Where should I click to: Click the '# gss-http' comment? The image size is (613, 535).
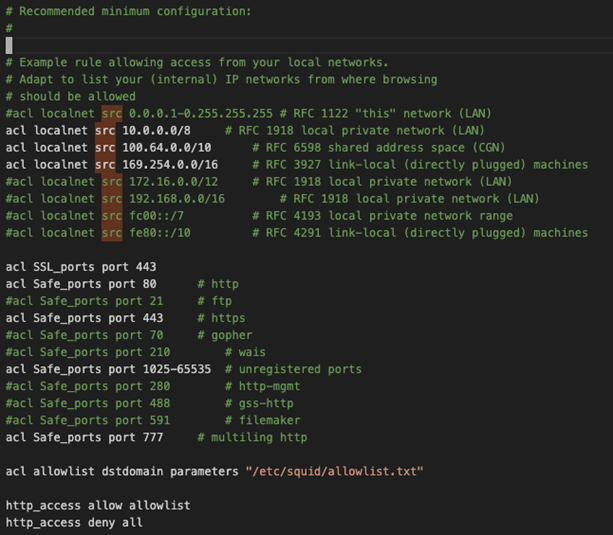[259, 404]
